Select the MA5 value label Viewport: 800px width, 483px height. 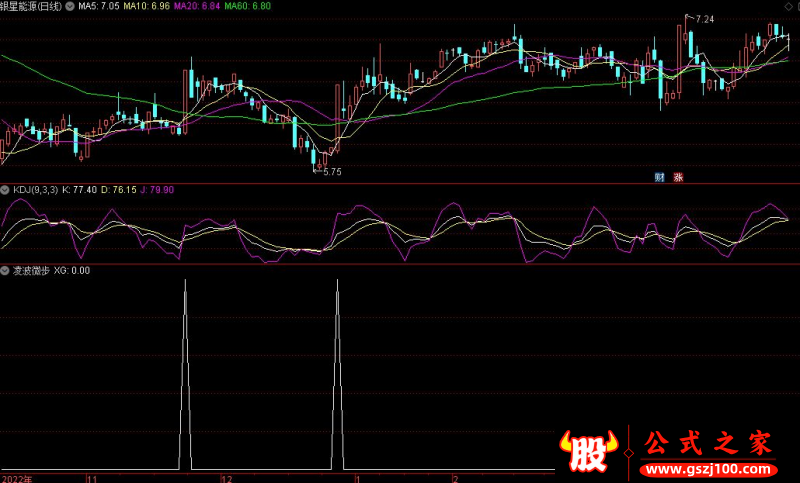(98, 6)
